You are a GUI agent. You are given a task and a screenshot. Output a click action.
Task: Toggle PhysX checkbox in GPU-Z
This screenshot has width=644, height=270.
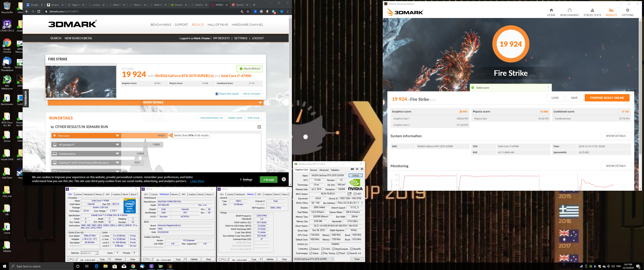(338, 253)
